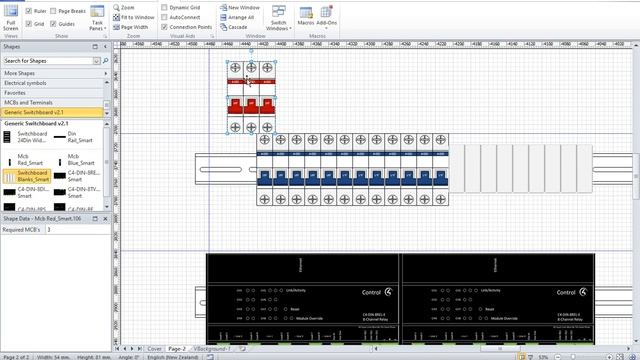Click the shape search magnifier icon
The image size is (640, 360).
105,61
